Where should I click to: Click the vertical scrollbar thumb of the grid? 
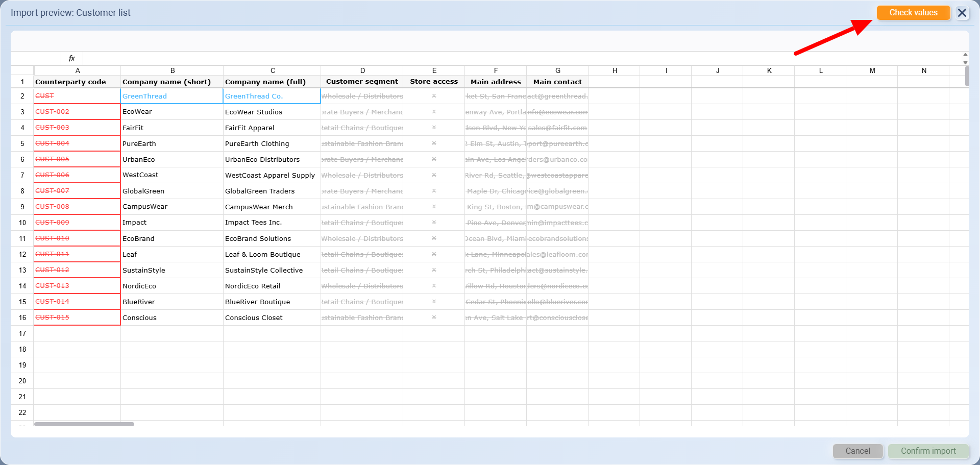click(x=967, y=77)
